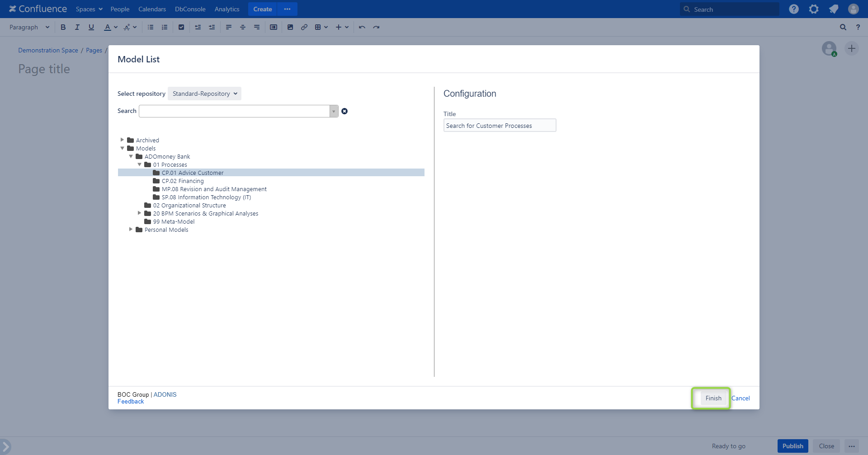Select the 02 Organizational Structure folder
This screenshot has height=455, width=868.
tap(189, 206)
